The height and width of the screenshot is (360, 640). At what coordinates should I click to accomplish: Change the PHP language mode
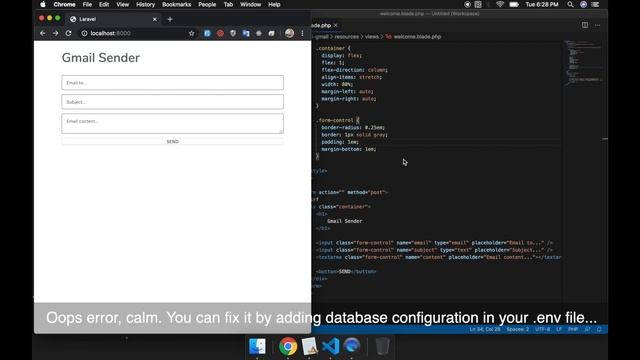click(x=573, y=329)
